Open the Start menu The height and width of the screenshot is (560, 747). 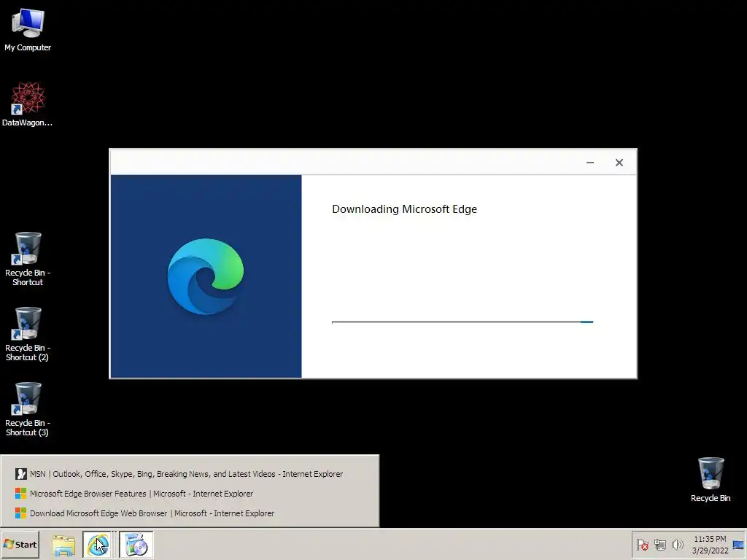pos(20,544)
